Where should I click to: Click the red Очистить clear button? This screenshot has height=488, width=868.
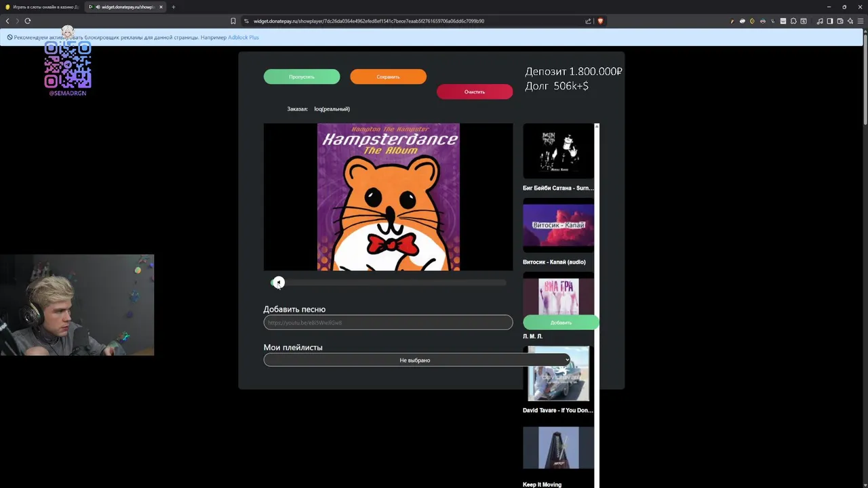475,91
